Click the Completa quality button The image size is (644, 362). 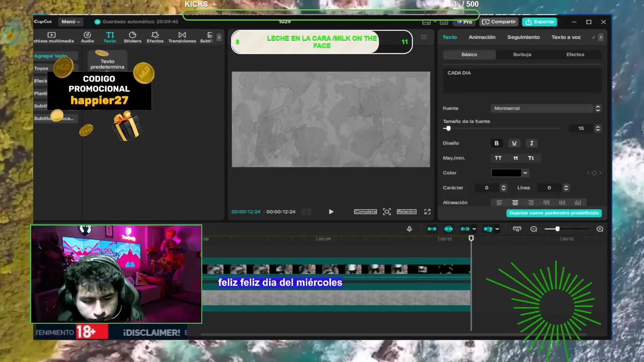tap(365, 212)
